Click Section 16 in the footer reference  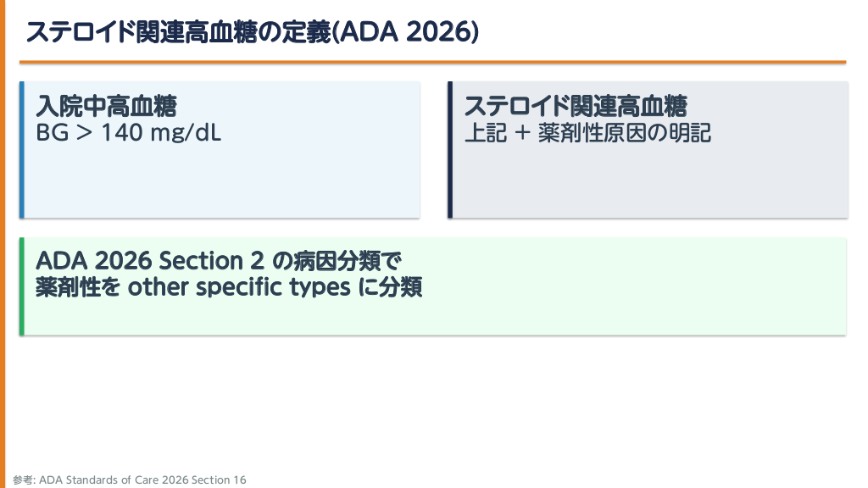click(x=219, y=480)
